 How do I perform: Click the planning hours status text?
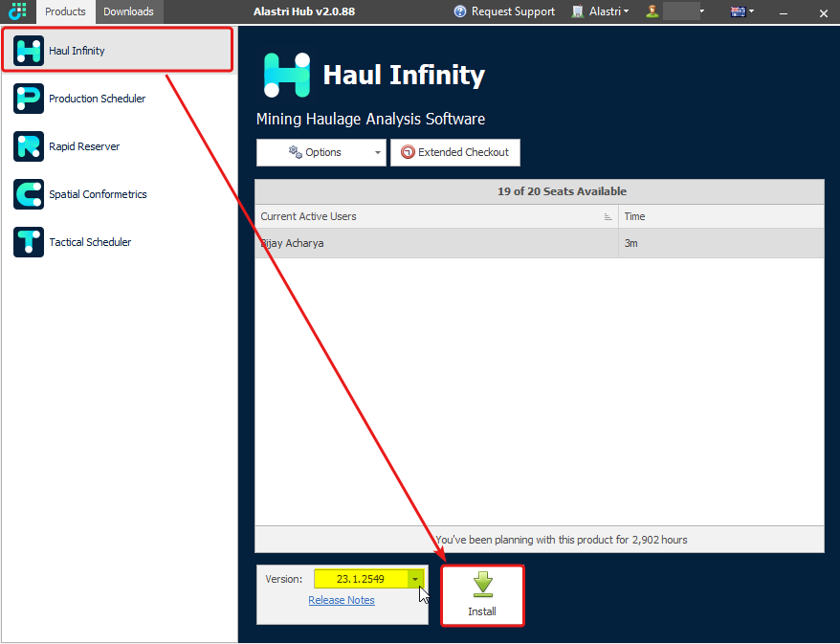click(561, 540)
